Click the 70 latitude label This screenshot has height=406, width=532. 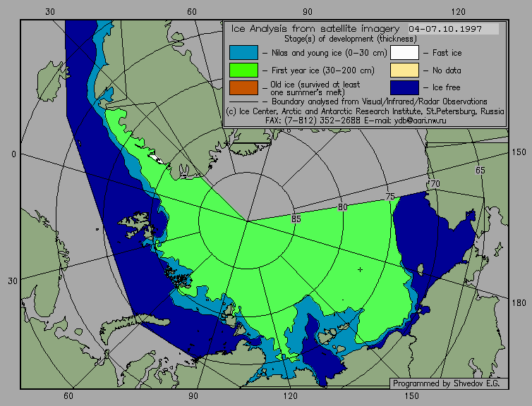(435, 184)
